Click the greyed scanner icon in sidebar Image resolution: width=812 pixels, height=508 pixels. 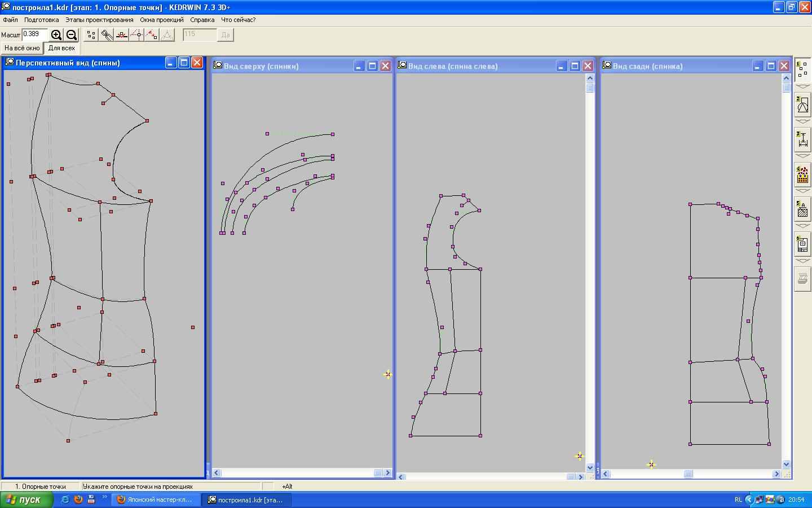click(802, 279)
